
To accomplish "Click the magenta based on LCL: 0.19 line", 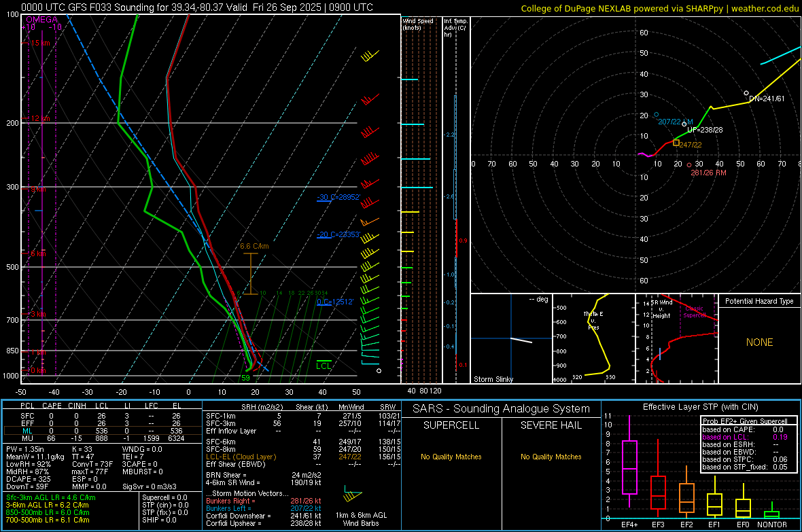I will tap(745, 438).
